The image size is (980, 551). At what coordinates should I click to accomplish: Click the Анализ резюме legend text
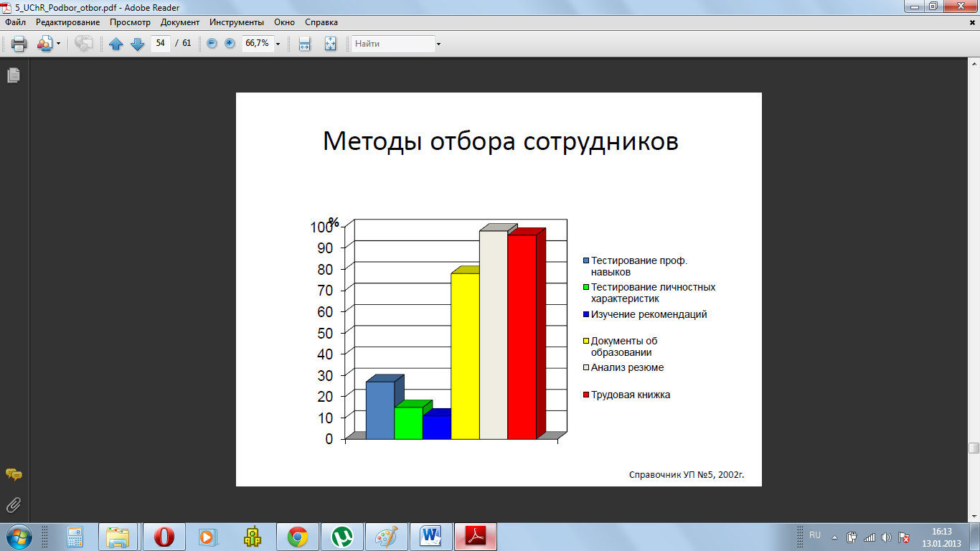click(x=628, y=368)
